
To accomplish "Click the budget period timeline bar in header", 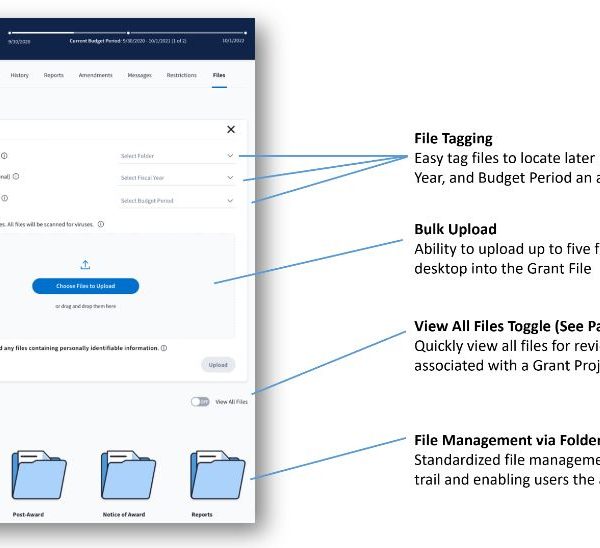I will 128,33.
